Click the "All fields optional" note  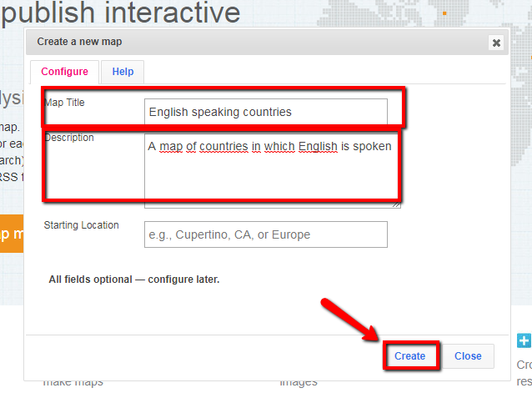coord(133,280)
